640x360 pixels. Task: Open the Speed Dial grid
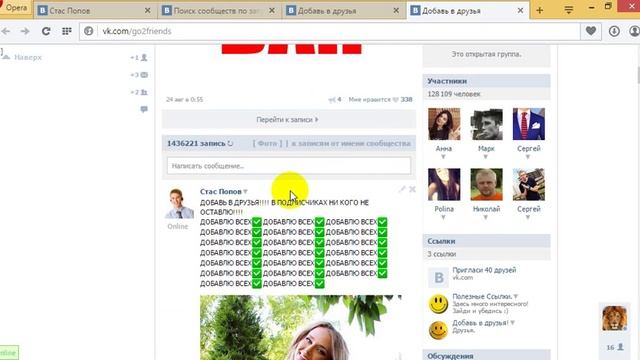pyautogui.click(x=67, y=31)
